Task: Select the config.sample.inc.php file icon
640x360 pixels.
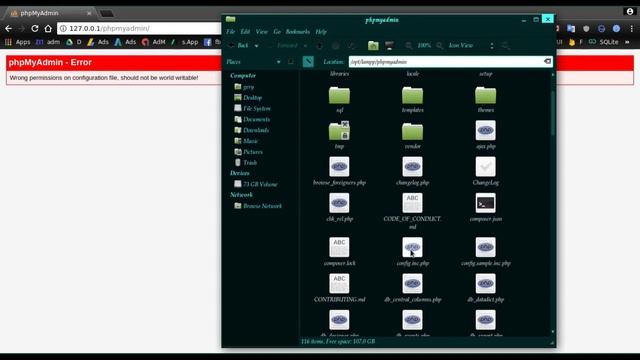Action: [485, 247]
